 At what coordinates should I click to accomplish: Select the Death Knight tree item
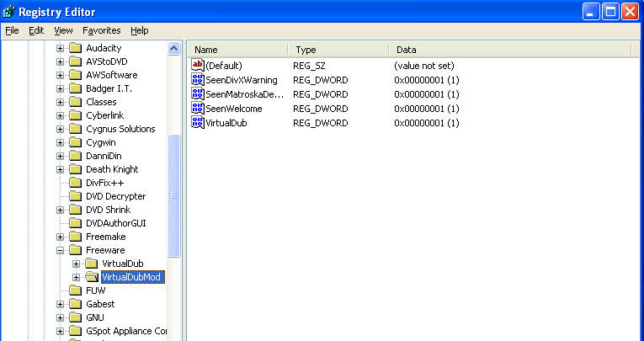click(112, 169)
